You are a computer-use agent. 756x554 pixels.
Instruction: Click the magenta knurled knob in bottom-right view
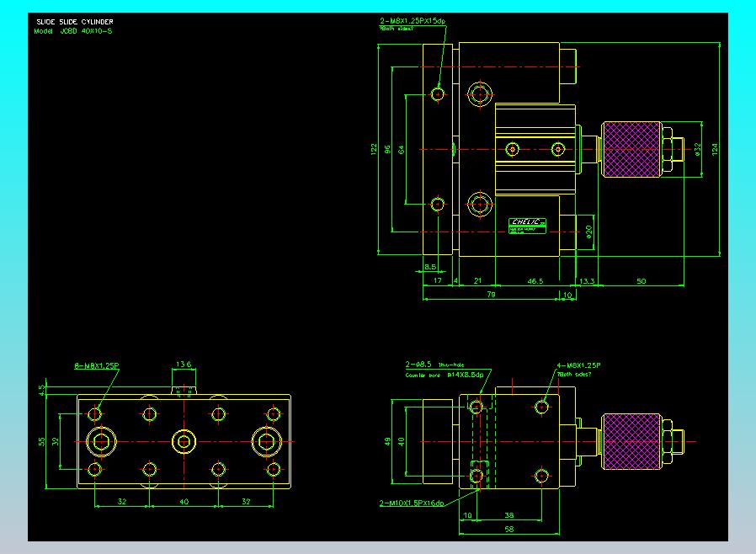point(631,441)
